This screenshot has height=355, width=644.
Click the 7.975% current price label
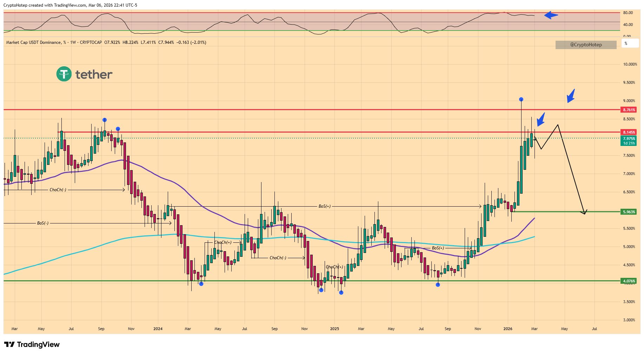629,139
